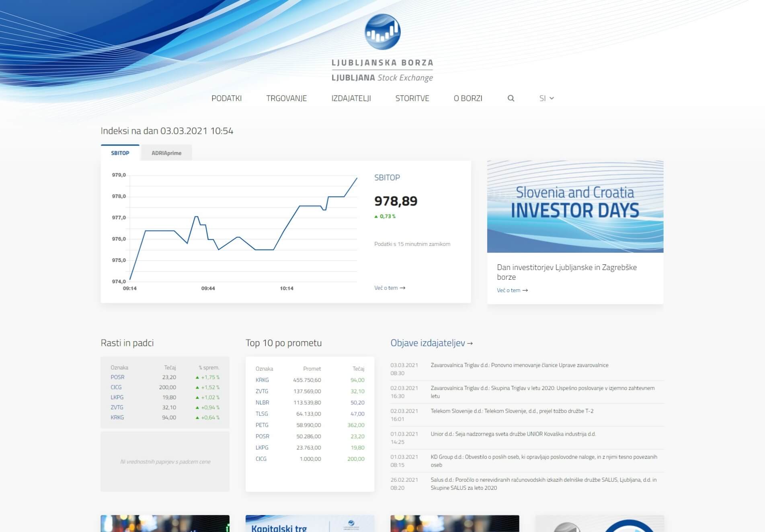Open the Telekom Slovenije T-2 lawsuit announcement

point(512,411)
